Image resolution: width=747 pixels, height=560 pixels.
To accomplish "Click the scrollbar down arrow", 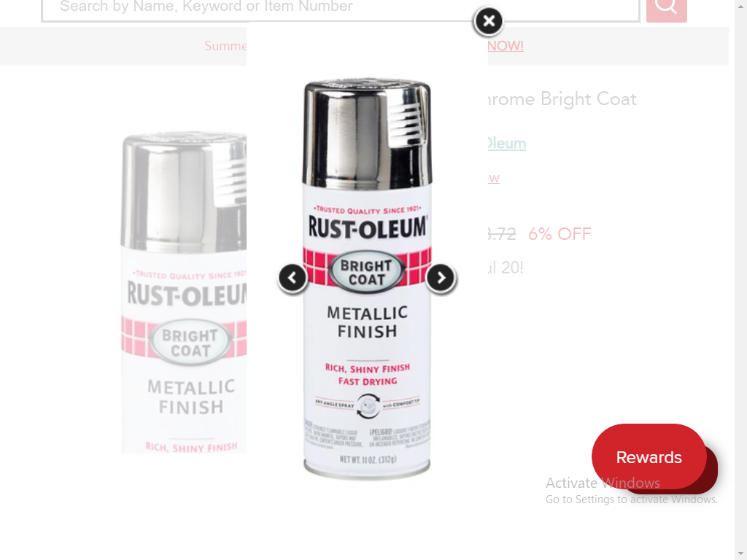I will (741, 555).
